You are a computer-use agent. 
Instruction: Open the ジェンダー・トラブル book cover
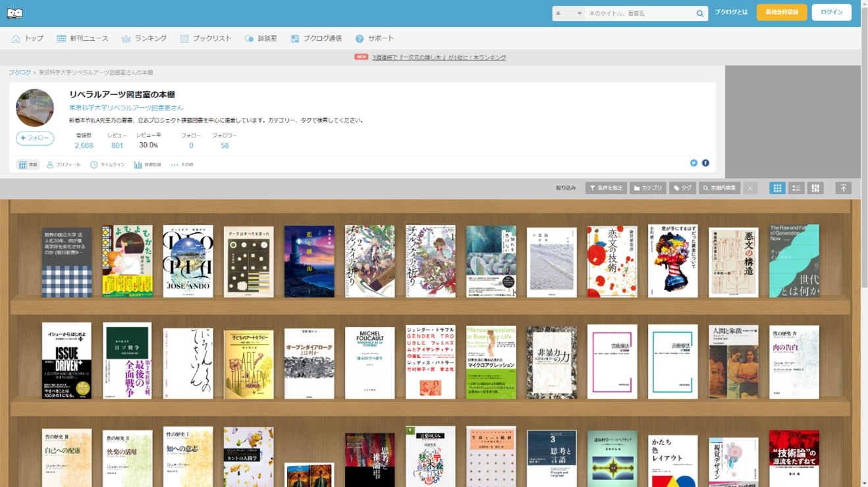(x=430, y=362)
